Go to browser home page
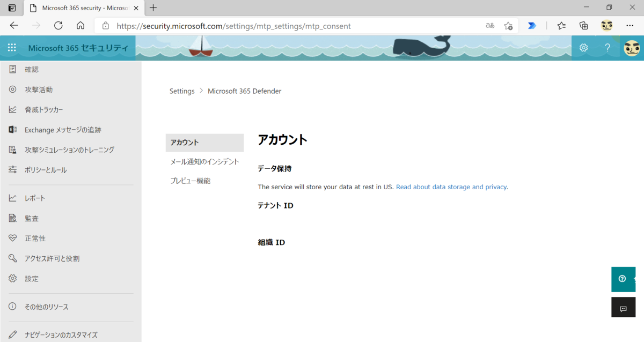 click(80, 25)
